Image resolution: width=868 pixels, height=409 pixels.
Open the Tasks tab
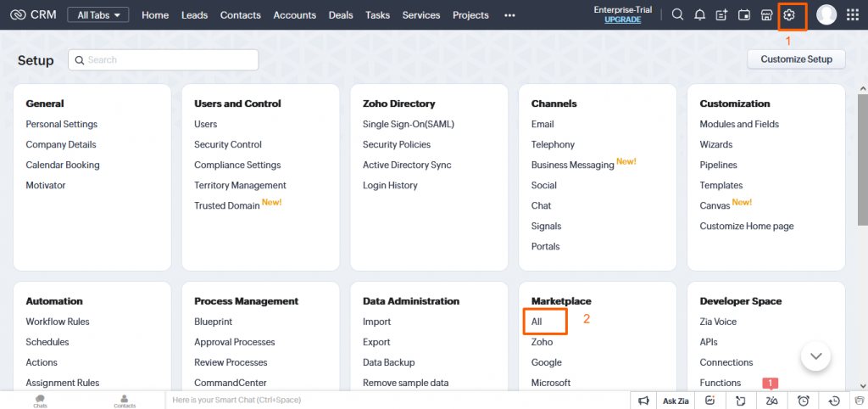pos(377,15)
